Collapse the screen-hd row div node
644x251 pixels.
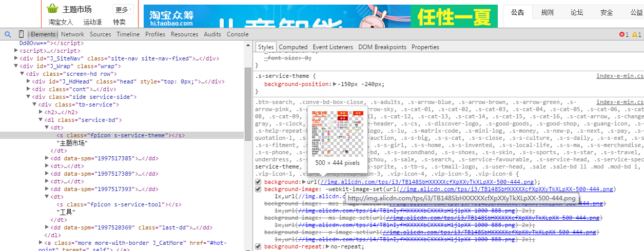(x=22, y=74)
